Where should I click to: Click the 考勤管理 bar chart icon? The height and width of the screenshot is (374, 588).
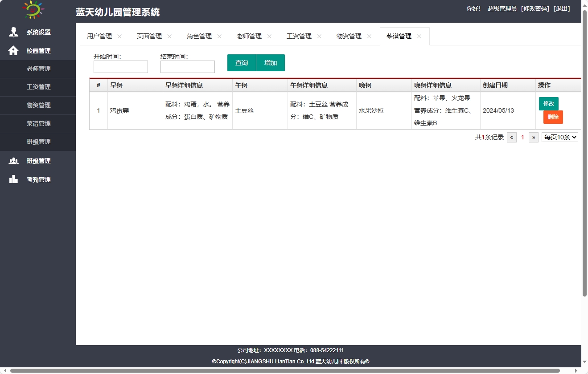13,179
